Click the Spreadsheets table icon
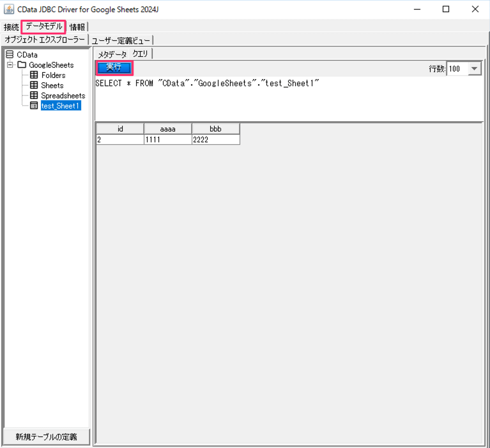The width and height of the screenshot is (490, 448). tap(34, 95)
